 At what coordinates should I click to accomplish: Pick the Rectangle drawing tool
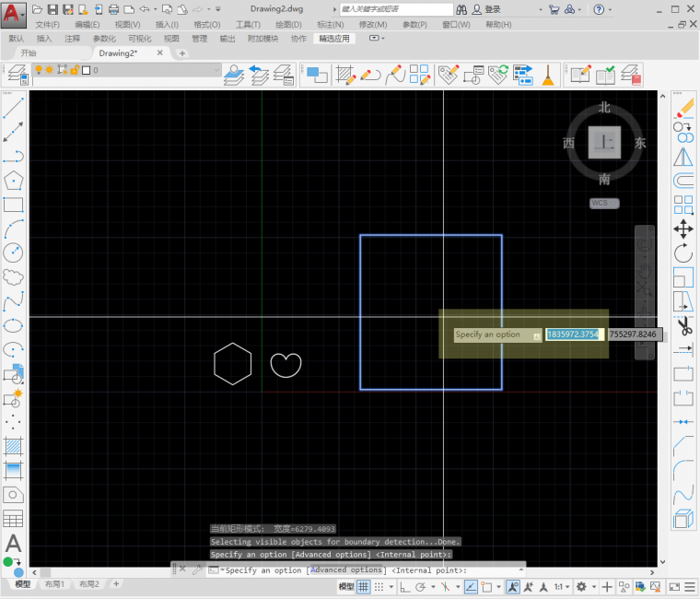(x=14, y=204)
